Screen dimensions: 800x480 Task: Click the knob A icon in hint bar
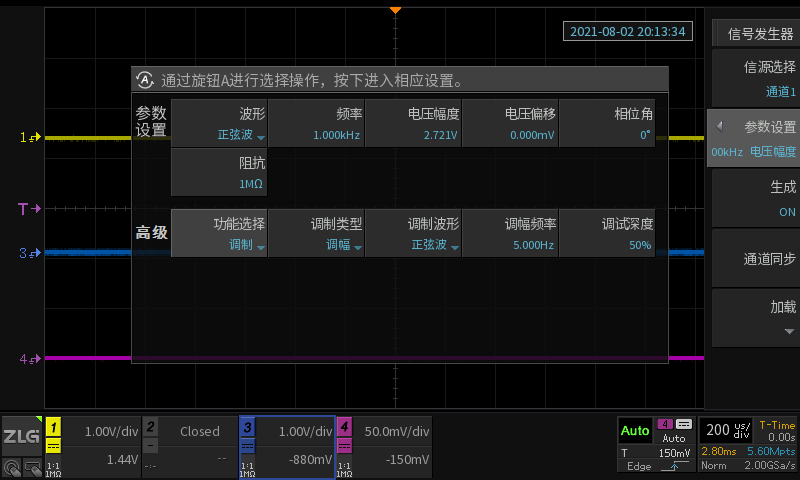coord(145,80)
